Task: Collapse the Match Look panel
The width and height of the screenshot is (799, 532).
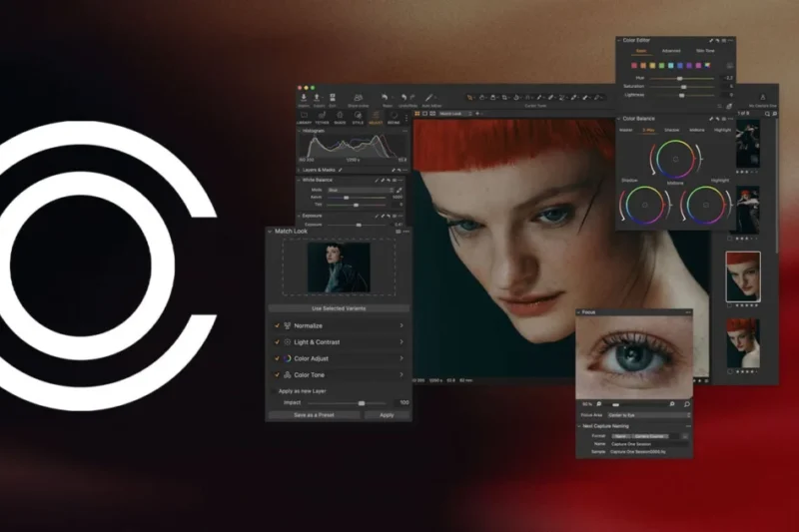Action: click(270, 232)
